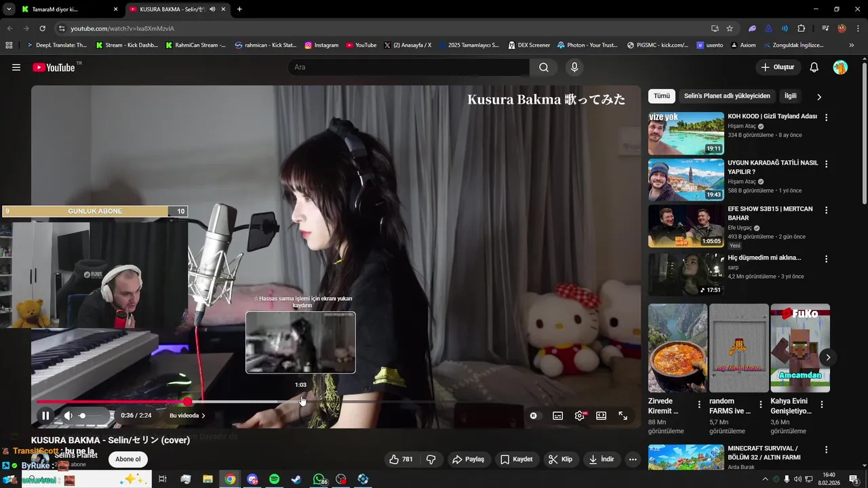
Task: Subscribe with Abone ol button
Action: tap(128, 459)
